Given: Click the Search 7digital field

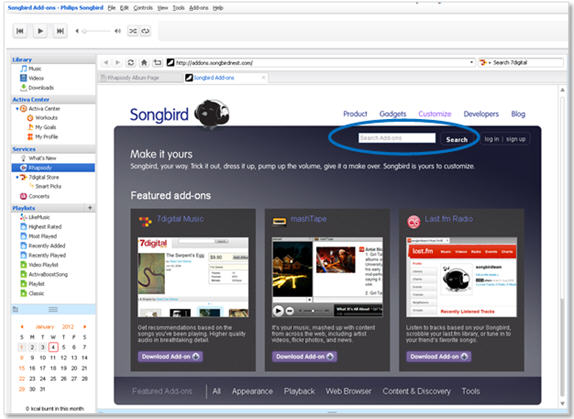Looking at the screenshot, I should pos(527,63).
